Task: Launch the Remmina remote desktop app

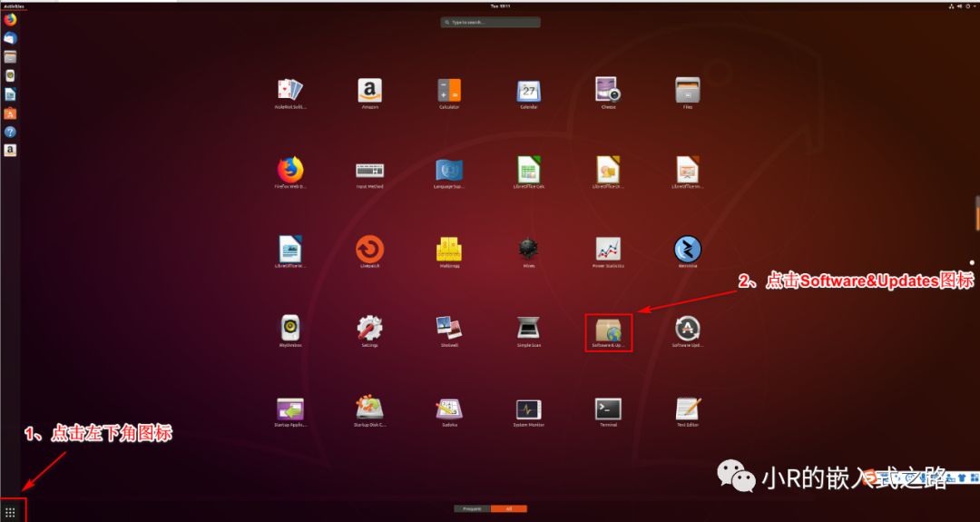Action: pos(688,250)
